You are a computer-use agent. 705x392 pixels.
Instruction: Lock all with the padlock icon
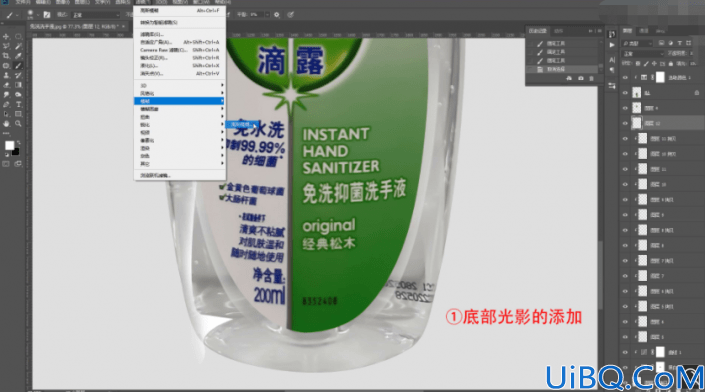[671, 64]
